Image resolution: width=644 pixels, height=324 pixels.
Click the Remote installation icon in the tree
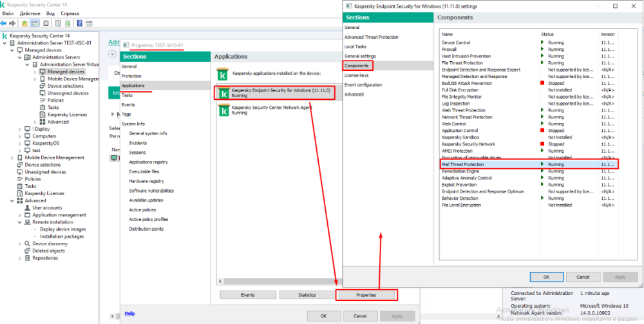(28, 222)
